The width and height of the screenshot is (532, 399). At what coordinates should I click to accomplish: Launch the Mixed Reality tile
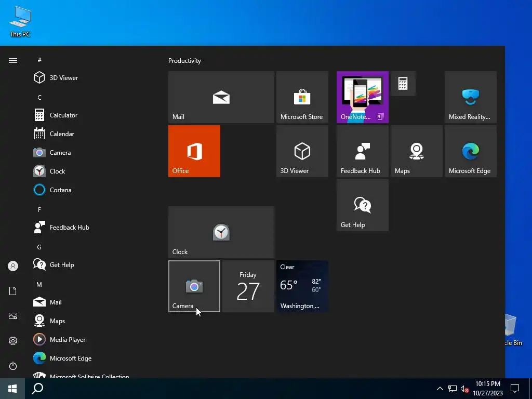tap(471, 97)
